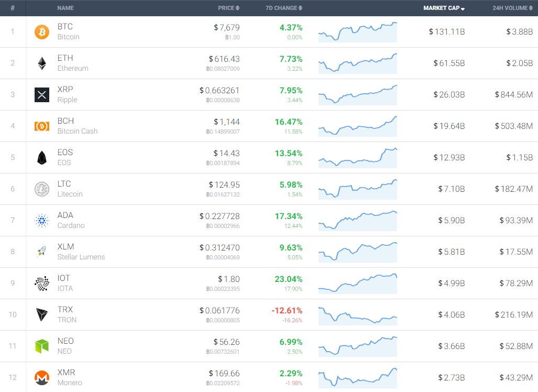Click the Bitcoin Cash logo icon
The width and height of the screenshot is (538, 392).
click(x=42, y=126)
